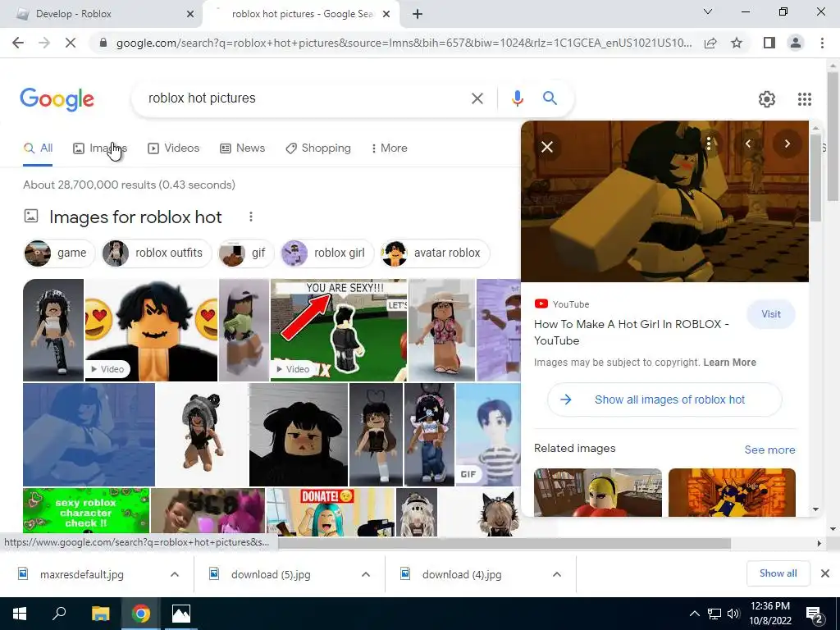Click the horizontal page scrollbar
This screenshot has height=630, width=840.
pos(504,543)
